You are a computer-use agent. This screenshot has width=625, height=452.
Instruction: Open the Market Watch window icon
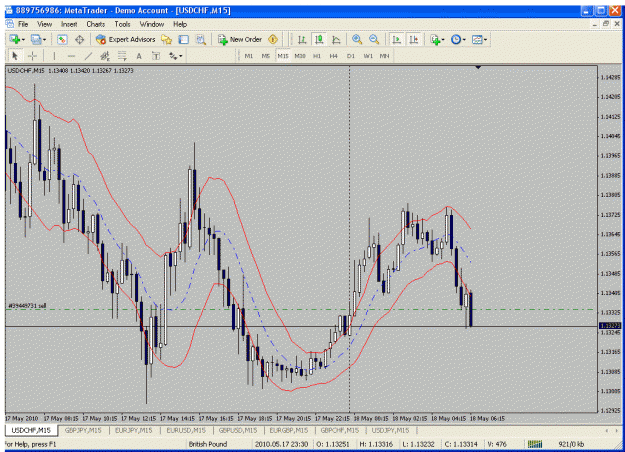tap(62, 39)
